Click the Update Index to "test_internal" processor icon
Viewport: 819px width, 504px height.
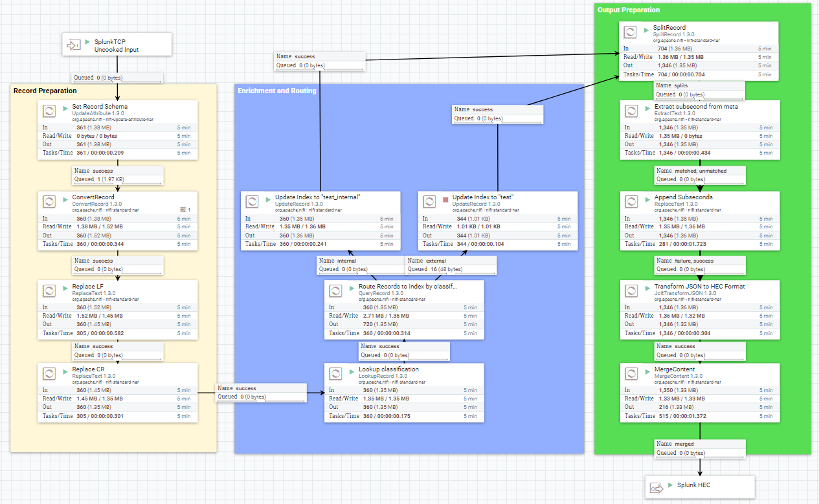pyautogui.click(x=251, y=201)
